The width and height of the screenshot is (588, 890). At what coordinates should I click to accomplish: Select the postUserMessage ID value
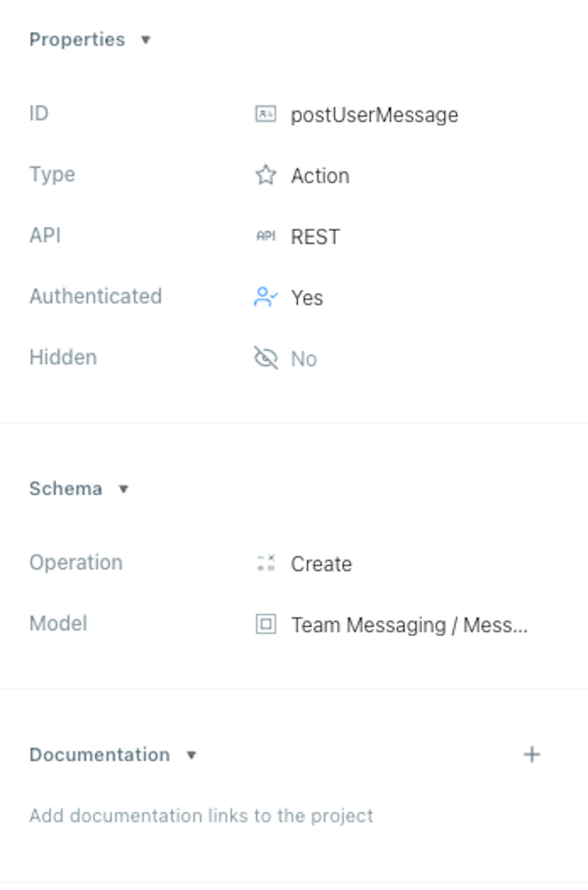pyautogui.click(x=374, y=115)
